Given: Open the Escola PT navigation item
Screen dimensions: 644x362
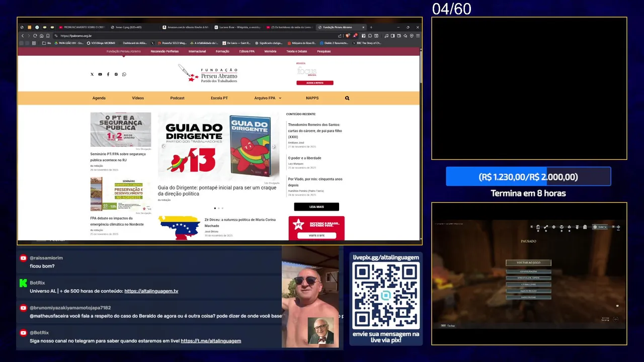Looking at the screenshot, I should (x=219, y=98).
